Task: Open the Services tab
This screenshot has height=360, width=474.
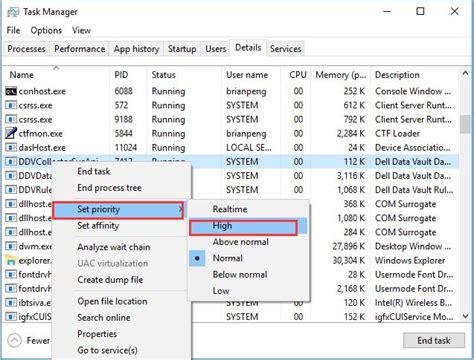Action: (x=286, y=49)
